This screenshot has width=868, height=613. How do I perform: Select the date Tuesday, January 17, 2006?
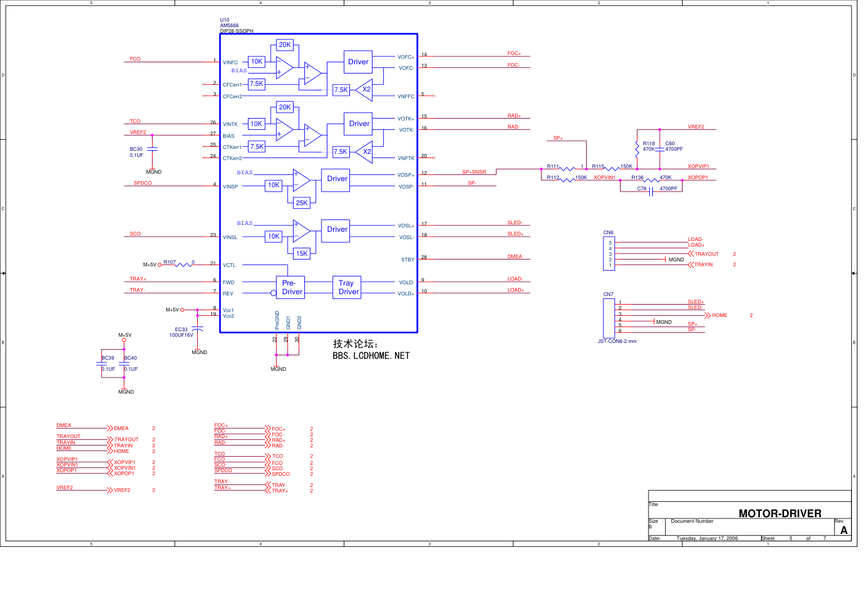coord(707,538)
